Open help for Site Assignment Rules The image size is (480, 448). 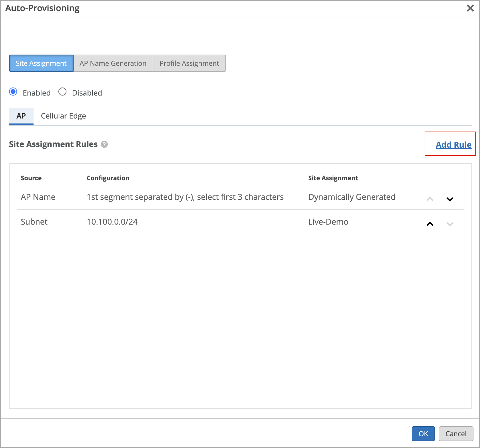[104, 144]
